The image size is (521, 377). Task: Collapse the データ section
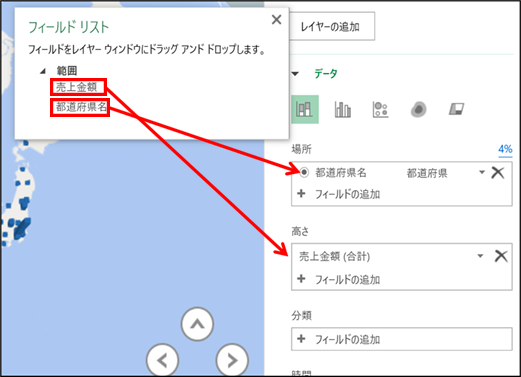(x=295, y=74)
